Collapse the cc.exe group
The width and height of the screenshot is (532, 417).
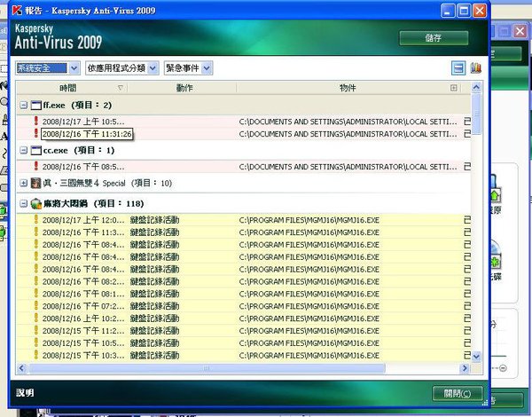(23, 150)
